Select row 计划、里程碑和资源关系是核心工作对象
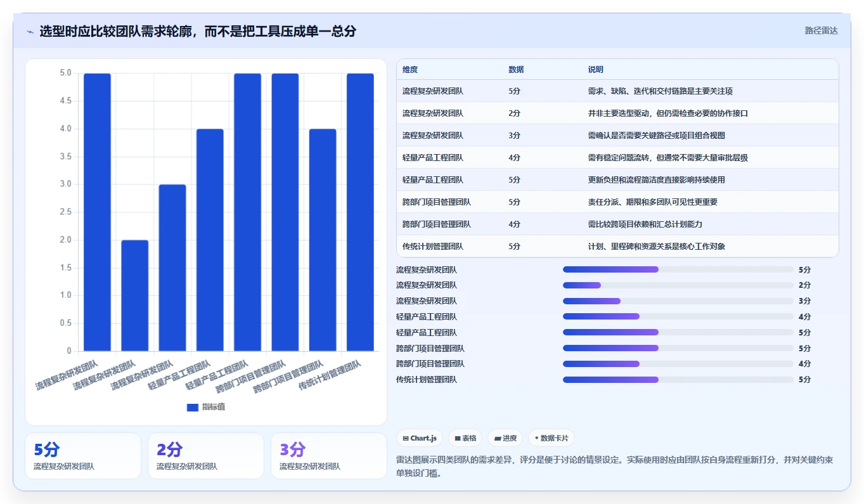Viewport: 864px width, 504px height. (x=617, y=247)
